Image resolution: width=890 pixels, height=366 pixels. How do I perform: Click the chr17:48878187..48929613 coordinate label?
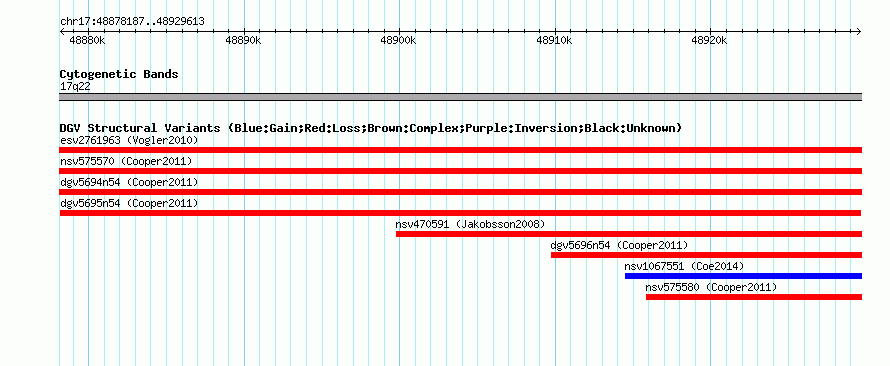pos(132,22)
